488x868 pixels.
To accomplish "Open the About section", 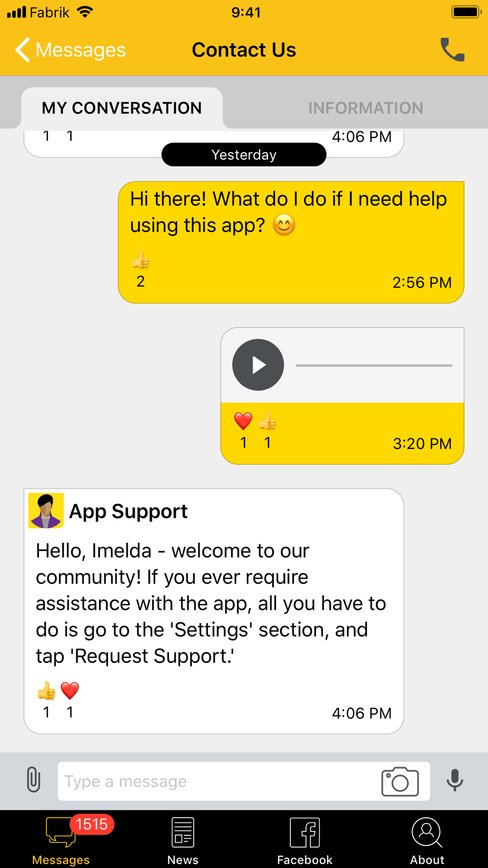I will coord(427,841).
